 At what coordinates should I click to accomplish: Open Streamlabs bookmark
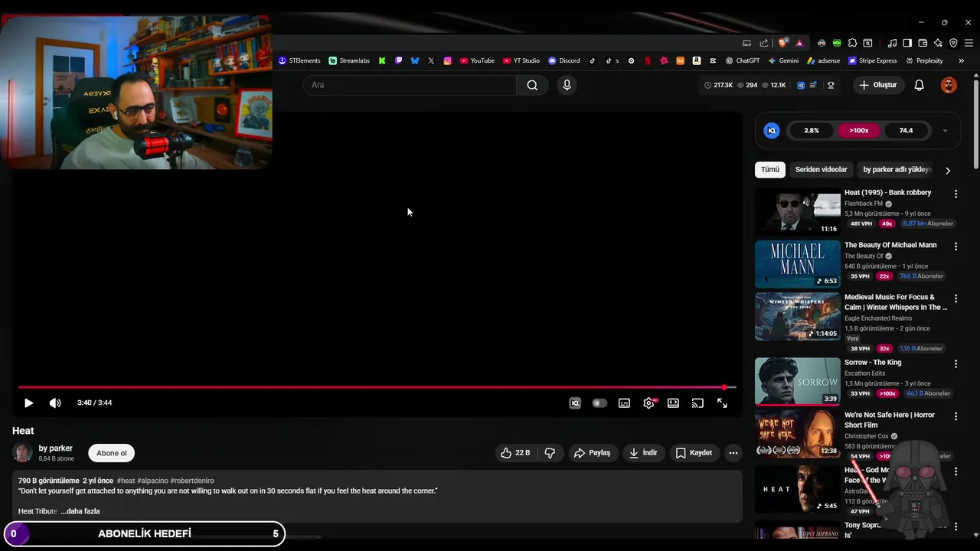click(349, 60)
